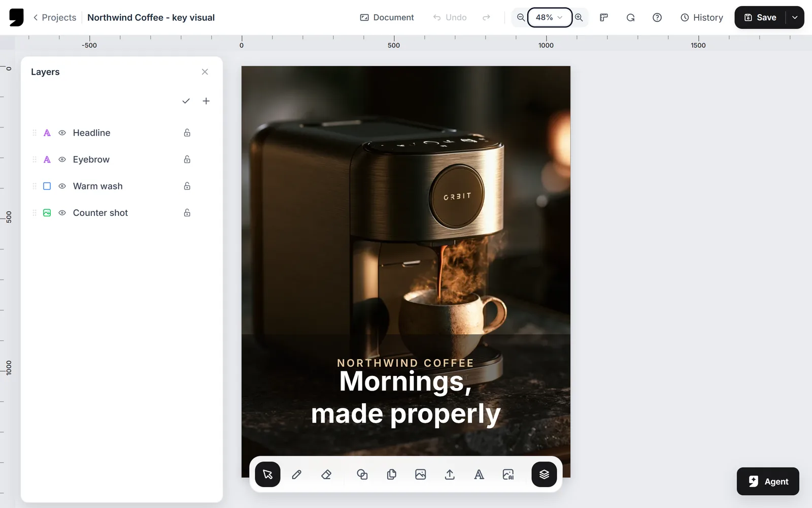
Task: Click the help question mark icon
Action: (657, 17)
